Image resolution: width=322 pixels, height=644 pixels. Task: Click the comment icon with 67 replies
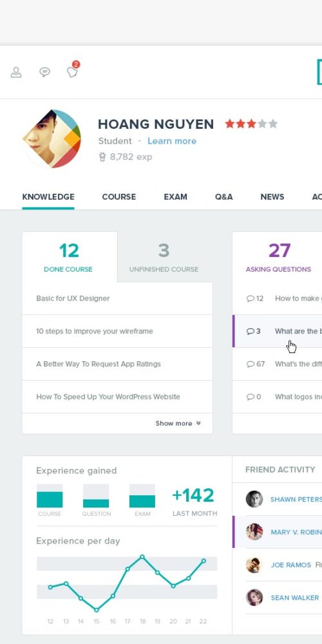pyautogui.click(x=250, y=364)
